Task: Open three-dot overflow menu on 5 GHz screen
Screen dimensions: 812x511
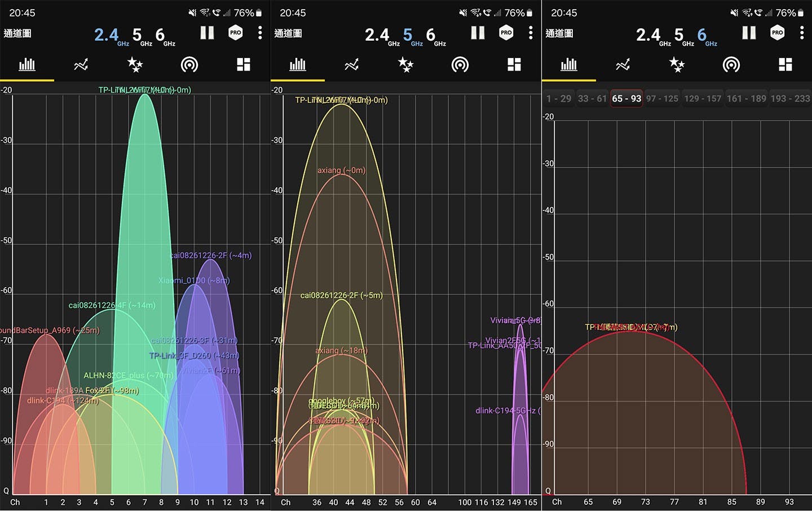Action: coord(530,33)
